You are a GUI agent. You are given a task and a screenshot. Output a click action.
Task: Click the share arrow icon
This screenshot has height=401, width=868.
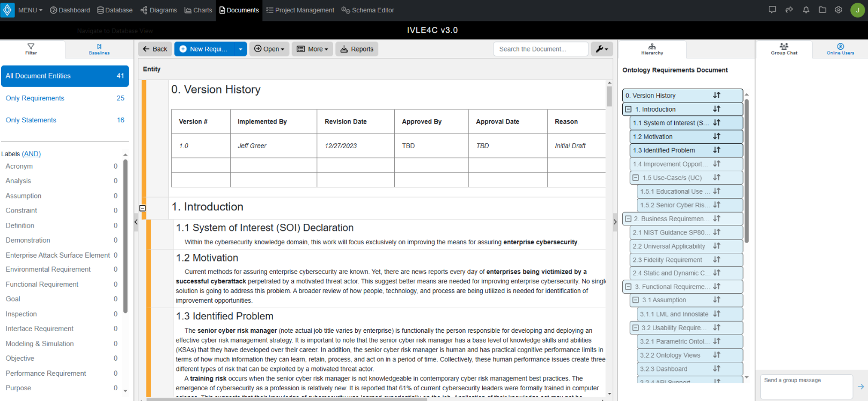(789, 10)
